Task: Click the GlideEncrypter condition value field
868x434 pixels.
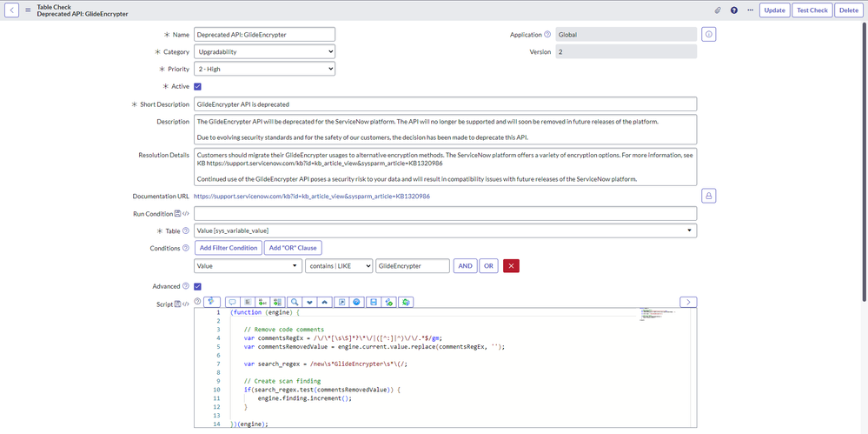Action: (413, 266)
